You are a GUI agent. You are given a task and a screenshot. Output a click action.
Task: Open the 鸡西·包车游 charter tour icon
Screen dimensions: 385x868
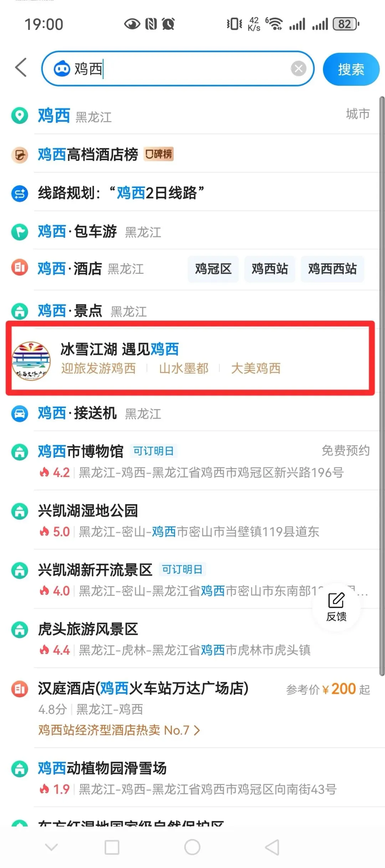20,232
